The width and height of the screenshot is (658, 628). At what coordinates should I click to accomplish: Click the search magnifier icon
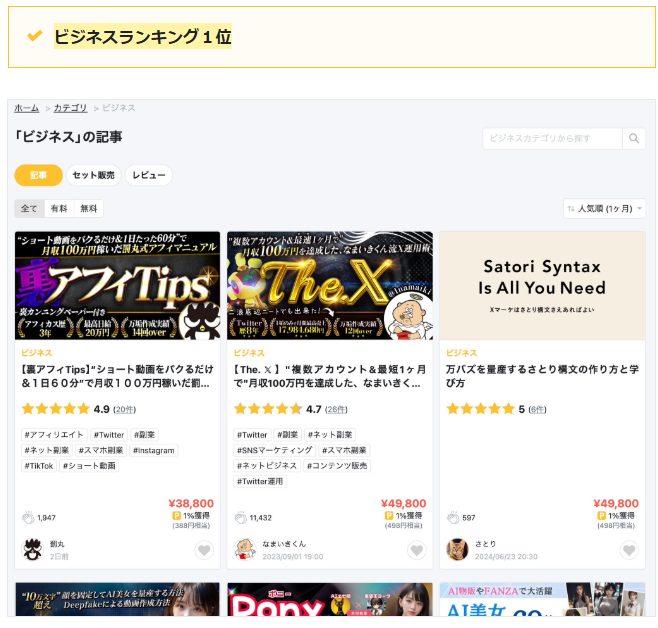tap(634, 138)
